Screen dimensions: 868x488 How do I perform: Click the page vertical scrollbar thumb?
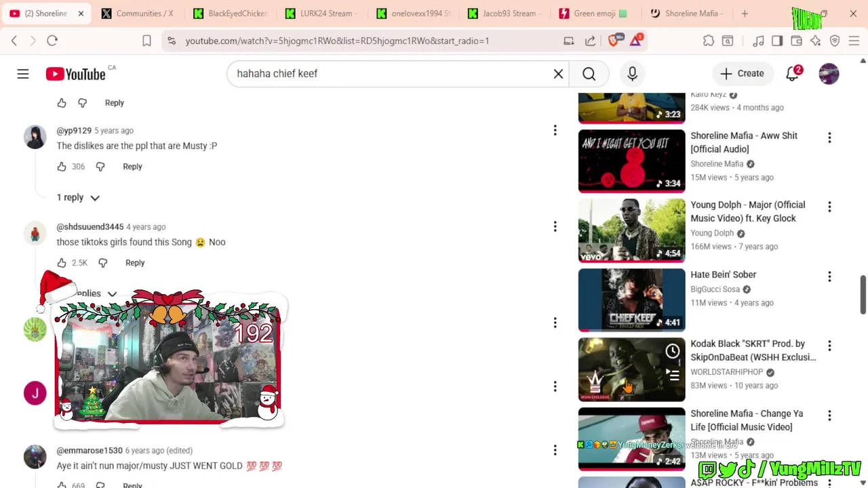(x=863, y=295)
